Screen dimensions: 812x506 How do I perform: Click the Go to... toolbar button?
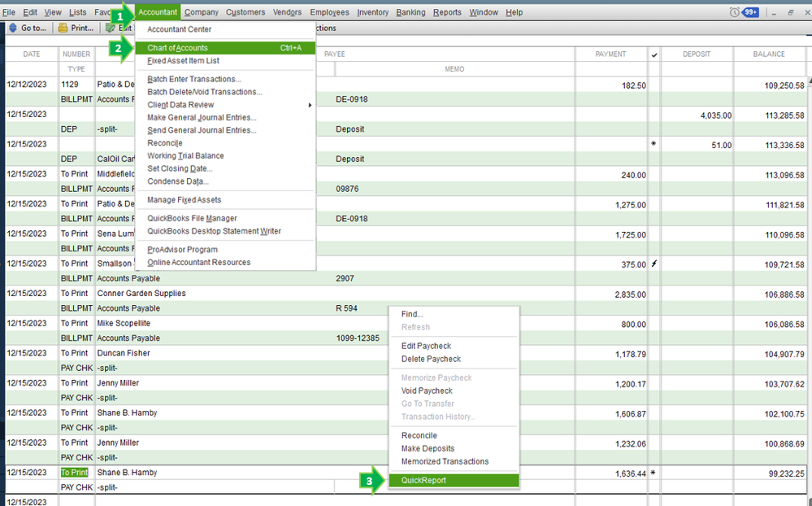click(x=28, y=28)
